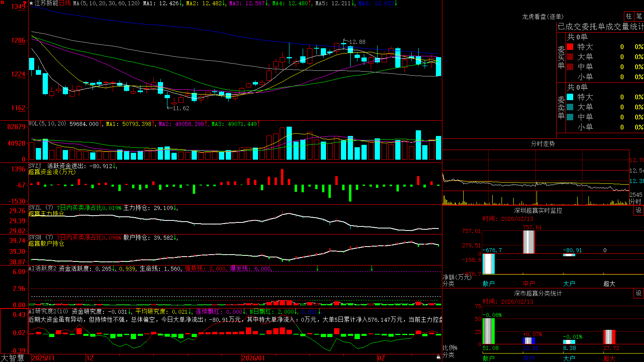Click the 散户 category under 实时监控 chart

489,284
